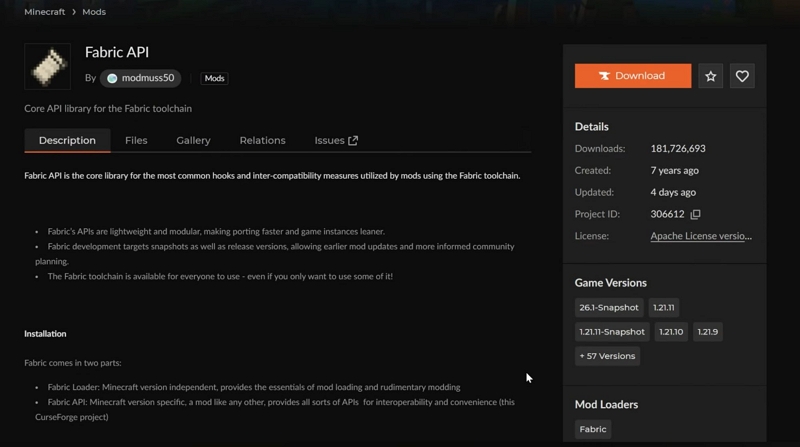Click the Project ID value 306612

[667, 214]
